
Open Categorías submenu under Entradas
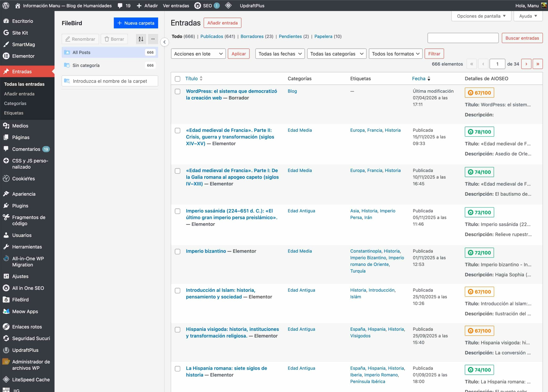(15, 103)
